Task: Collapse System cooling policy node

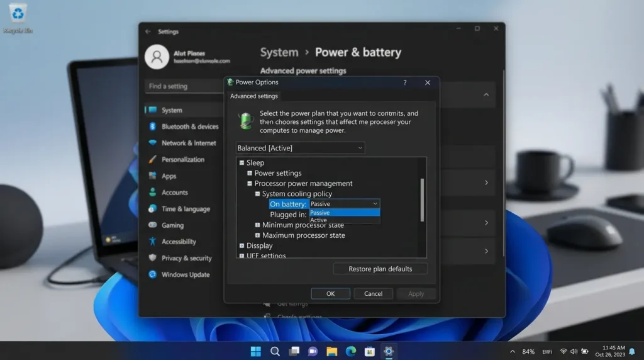Action: pyautogui.click(x=257, y=194)
